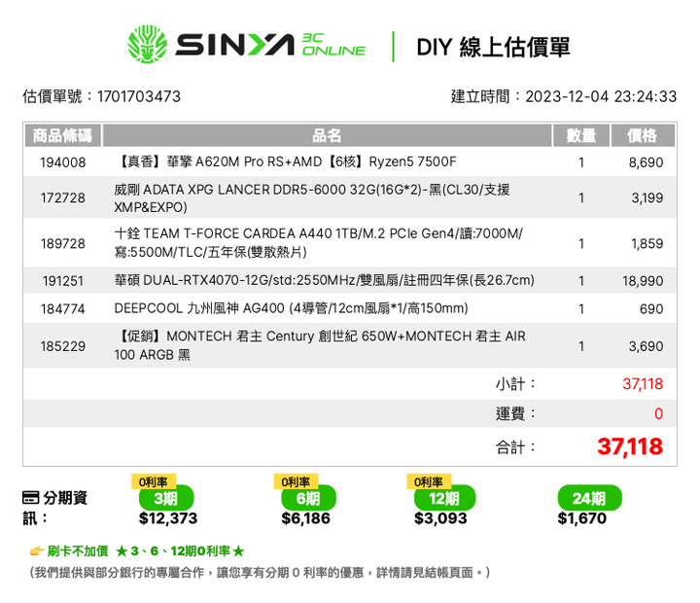
Task: Click the 華碩 DUAL-RTX4070-12G item name
Action: 324,280
